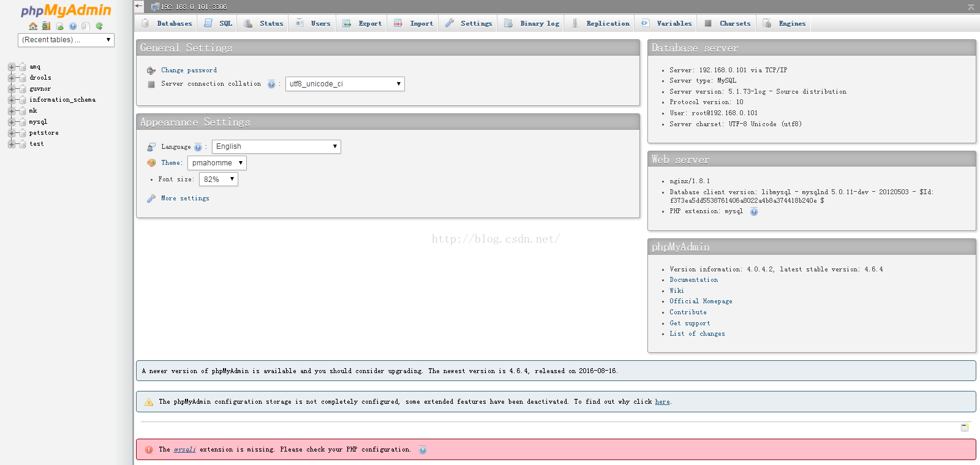Expand the information_schema tree node
This screenshot has height=465, width=980.
(11, 100)
